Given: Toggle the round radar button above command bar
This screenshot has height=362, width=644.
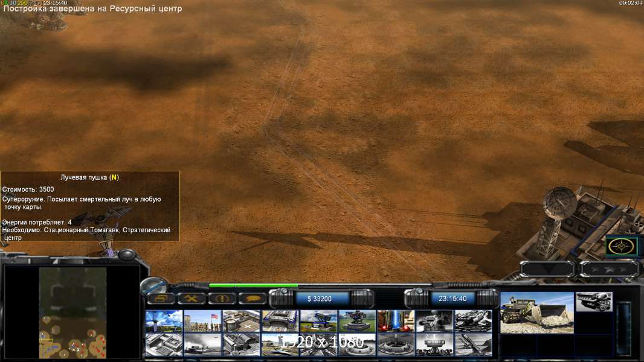Looking at the screenshot, I should point(155,285).
